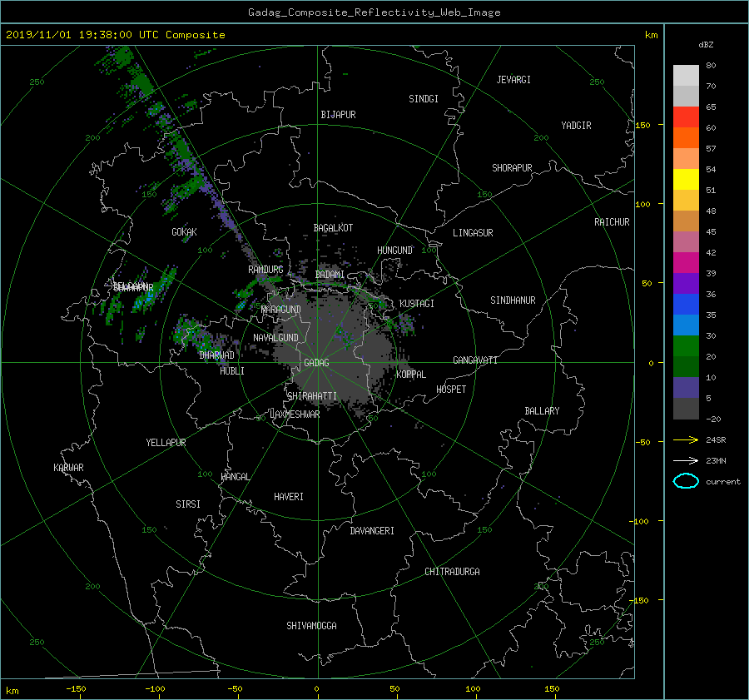This screenshot has height=700, width=749.
Task: Choose the light orange 54-57 dBZ swatch
Action: coord(686,159)
